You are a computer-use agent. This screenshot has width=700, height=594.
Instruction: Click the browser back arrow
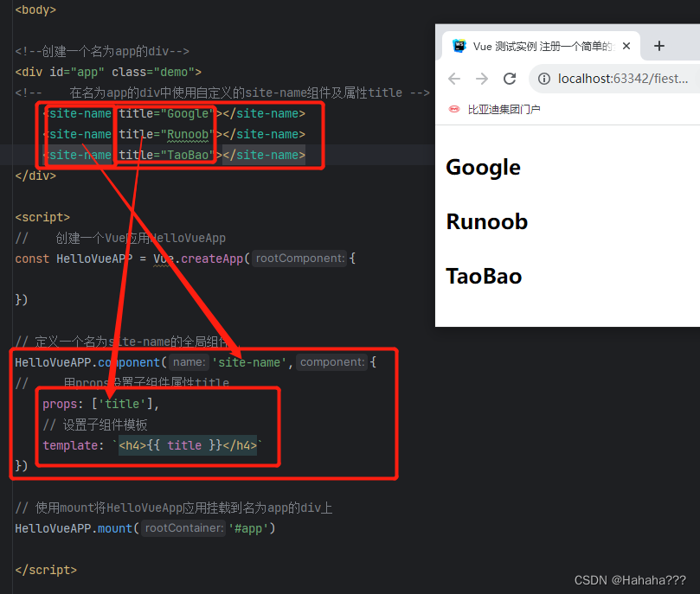tap(454, 79)
